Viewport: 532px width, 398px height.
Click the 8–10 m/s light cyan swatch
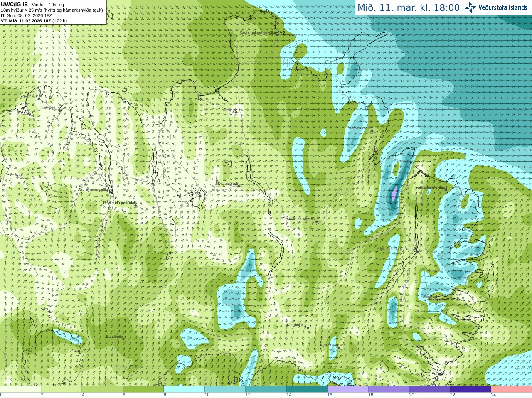point(184,389)
